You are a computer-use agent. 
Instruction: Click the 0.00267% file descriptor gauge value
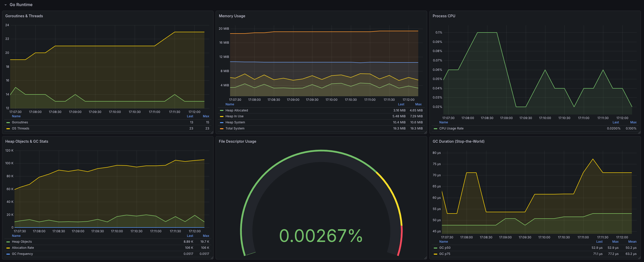click(321, 236)
